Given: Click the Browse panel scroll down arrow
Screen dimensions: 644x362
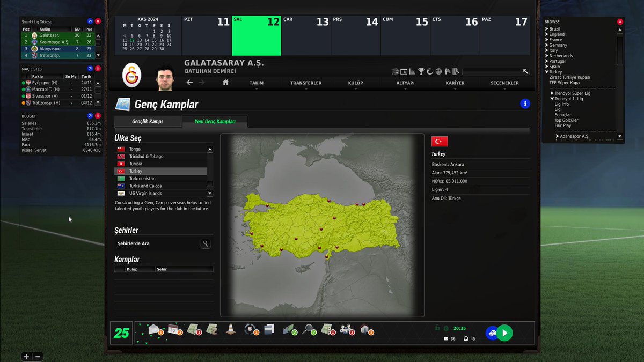Looking at the screenshot, I should click(x=620, y=136).
